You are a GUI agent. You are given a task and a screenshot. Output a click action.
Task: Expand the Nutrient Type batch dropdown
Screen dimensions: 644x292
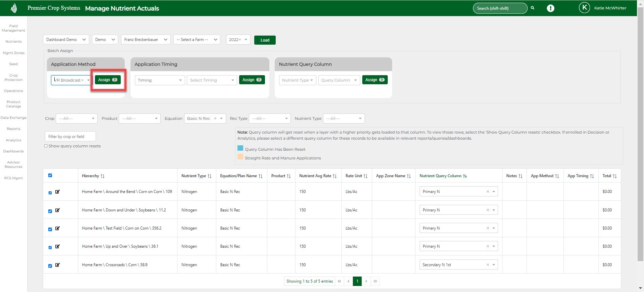[x=297, y=80]
